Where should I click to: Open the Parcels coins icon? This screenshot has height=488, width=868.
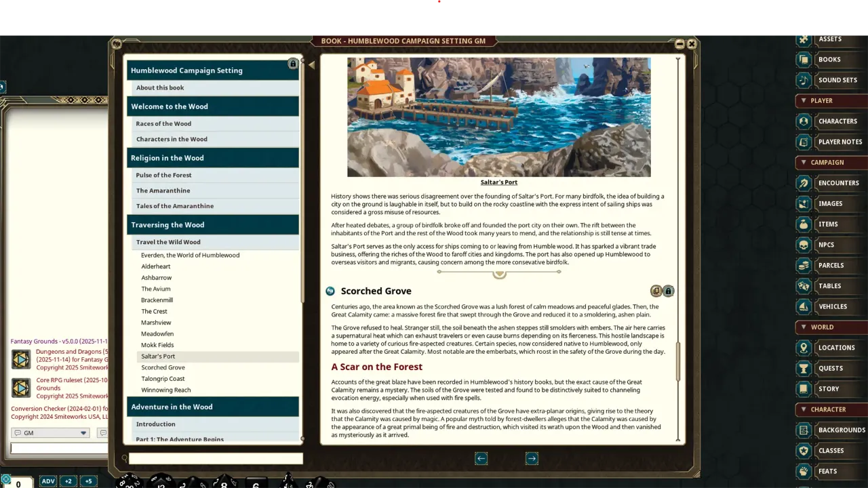[804, 265]
